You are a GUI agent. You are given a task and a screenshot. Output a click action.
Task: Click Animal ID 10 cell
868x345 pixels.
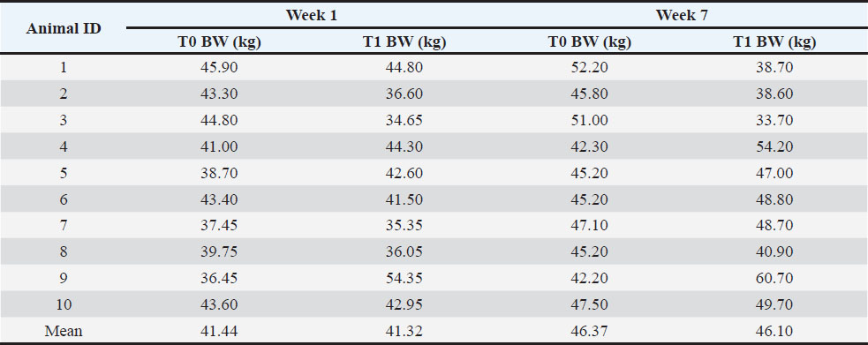coord(64,304)
